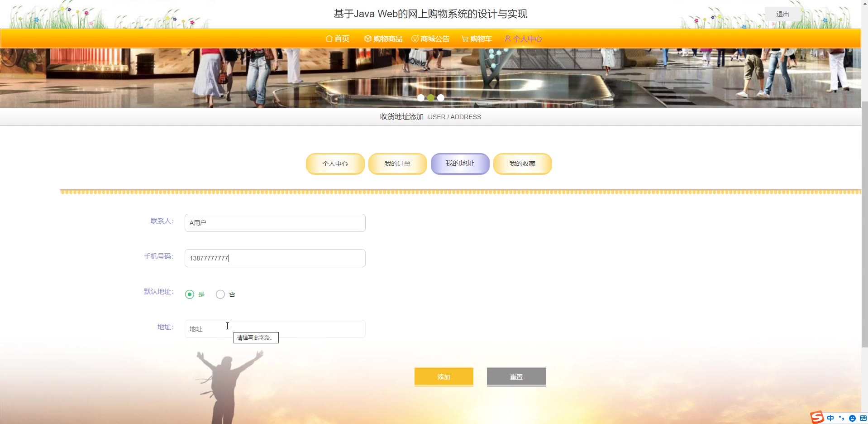Switch to the 我的地址 tab
This screenshot has width=868, height=424.
click(460, 164)
